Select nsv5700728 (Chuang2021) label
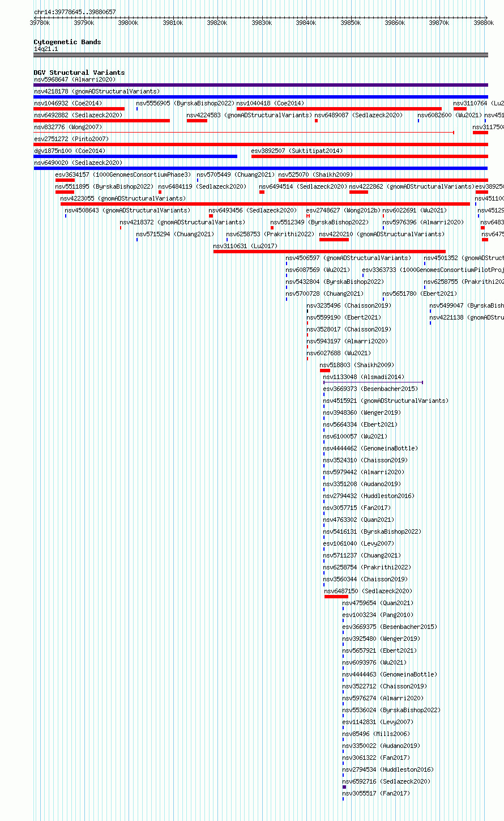The image size is (504, 821). coord(325,293)
